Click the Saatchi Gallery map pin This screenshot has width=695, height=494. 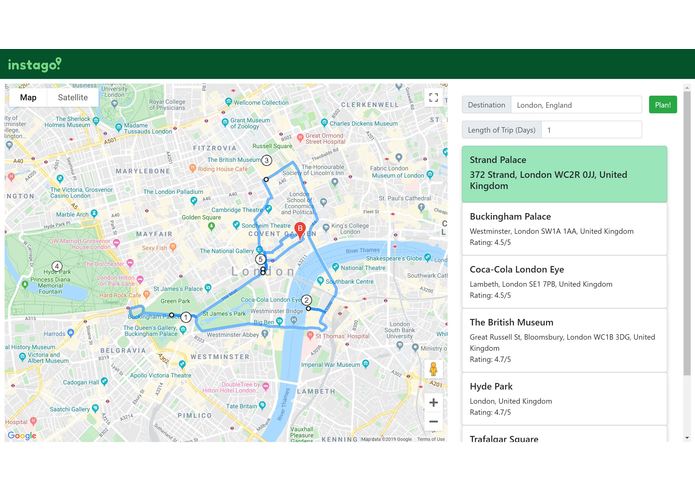pos(95,408)
